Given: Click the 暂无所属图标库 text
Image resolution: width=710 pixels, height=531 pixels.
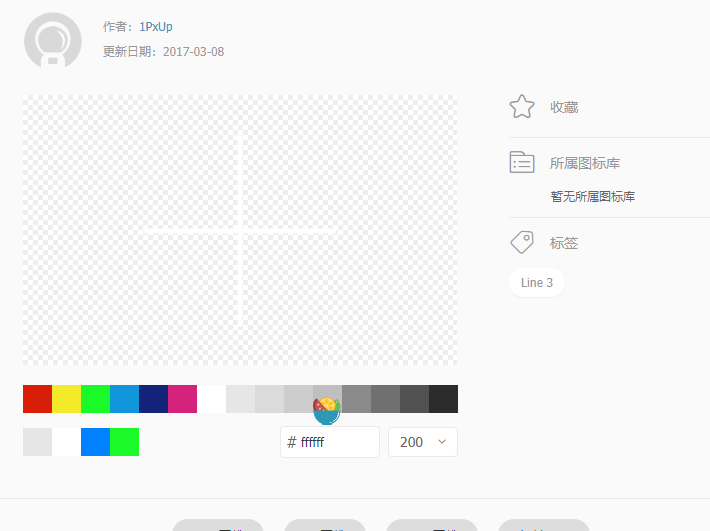Looking at the screenshot, I should click(x=593, y=196).
